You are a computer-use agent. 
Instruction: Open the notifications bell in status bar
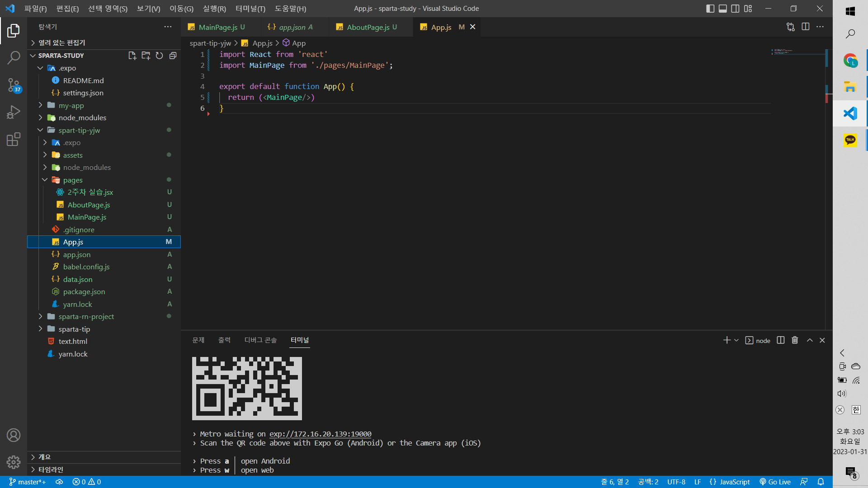[821, 482]
